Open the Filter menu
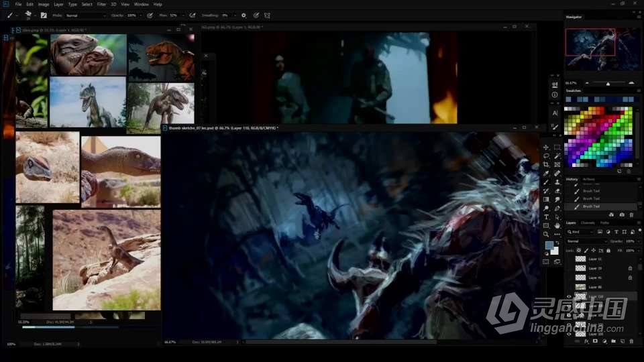This screenshot has height=362, width=644. 101,4
